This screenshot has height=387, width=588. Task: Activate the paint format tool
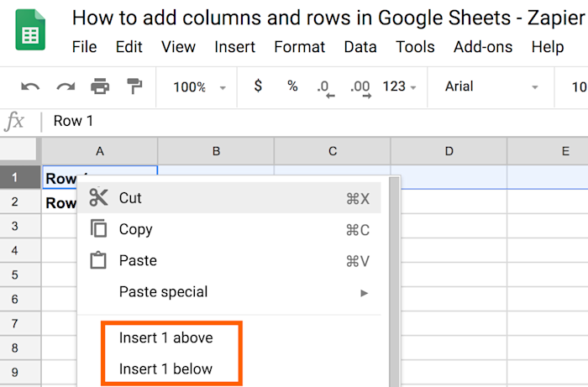pyautogui.click(x=134, y=86)
